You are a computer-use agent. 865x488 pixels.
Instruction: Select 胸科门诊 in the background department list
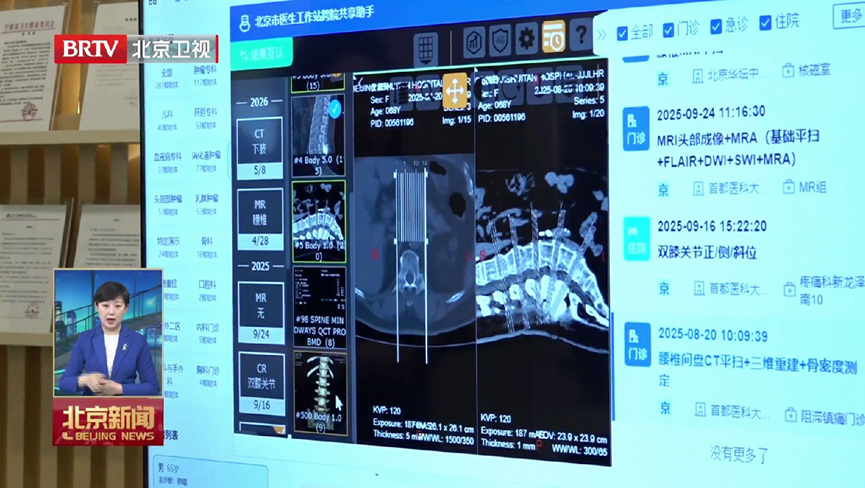[207, 370]
